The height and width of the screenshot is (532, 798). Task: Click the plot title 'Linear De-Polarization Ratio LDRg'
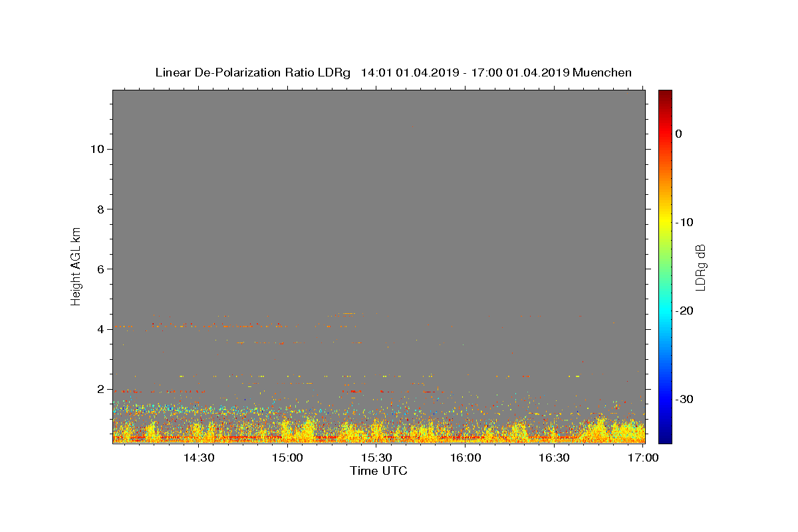[253, 72]
